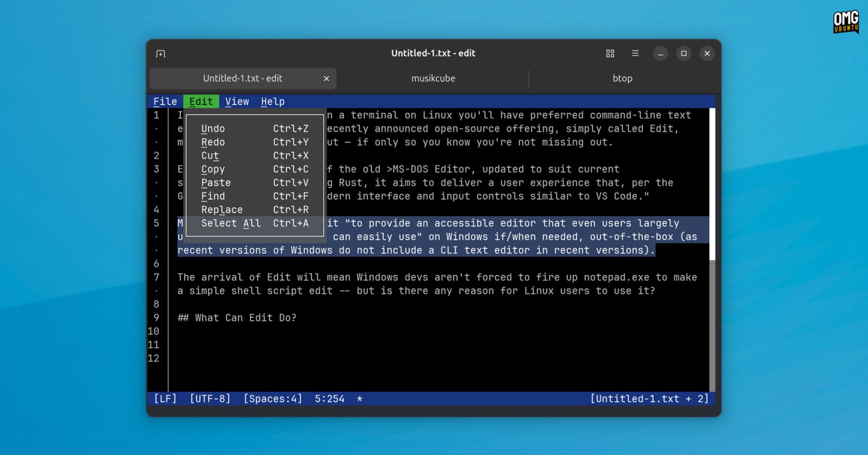Click the '## What Can Edit Do?' heading line

click(237, 318)
